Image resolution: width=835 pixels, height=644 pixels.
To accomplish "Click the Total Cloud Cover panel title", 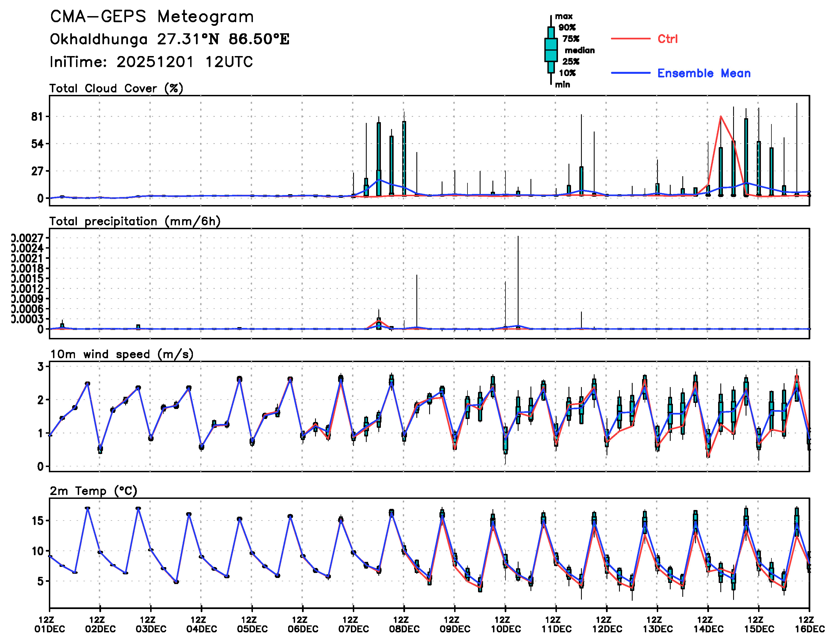I will click(x=116, y=88).
